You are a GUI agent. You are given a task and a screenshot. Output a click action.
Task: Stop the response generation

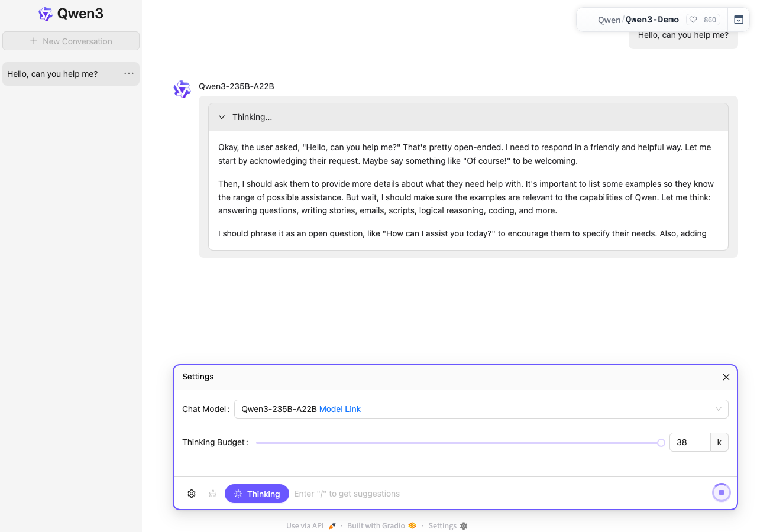click(x=722, y=493)
